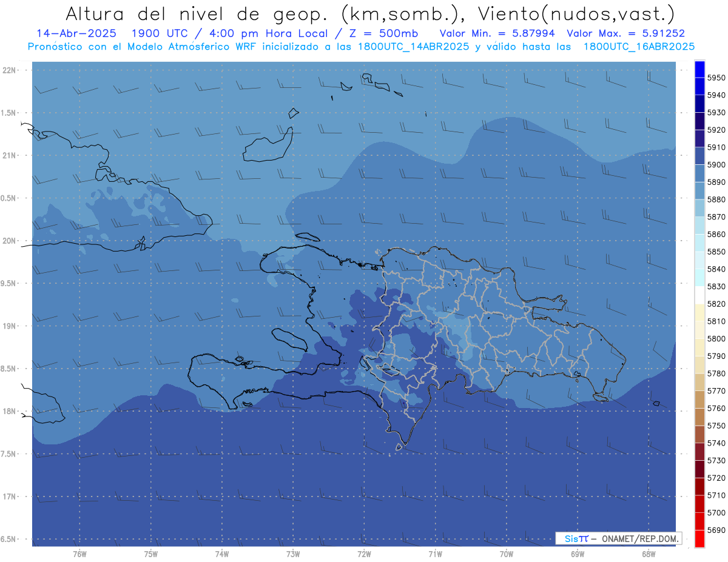The image size is (728, 562).
Task: Click the colorbar value '5920'
Action: pos(716,130)
